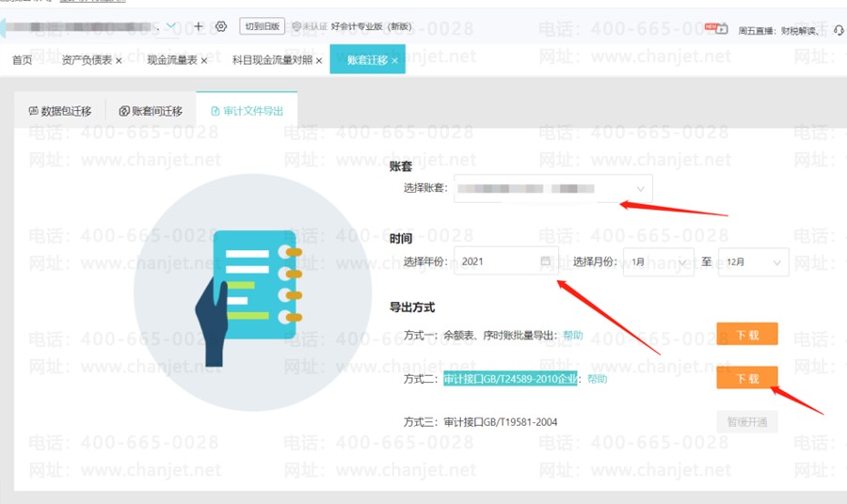Open 帮助 link for 方式一

(x=572, y=335)
